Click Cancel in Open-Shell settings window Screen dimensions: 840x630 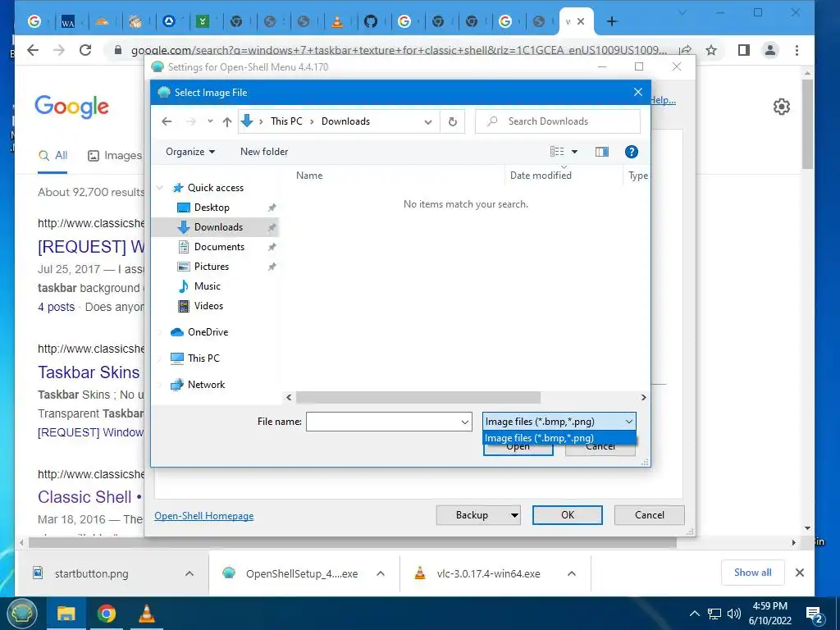pos(650,515)
